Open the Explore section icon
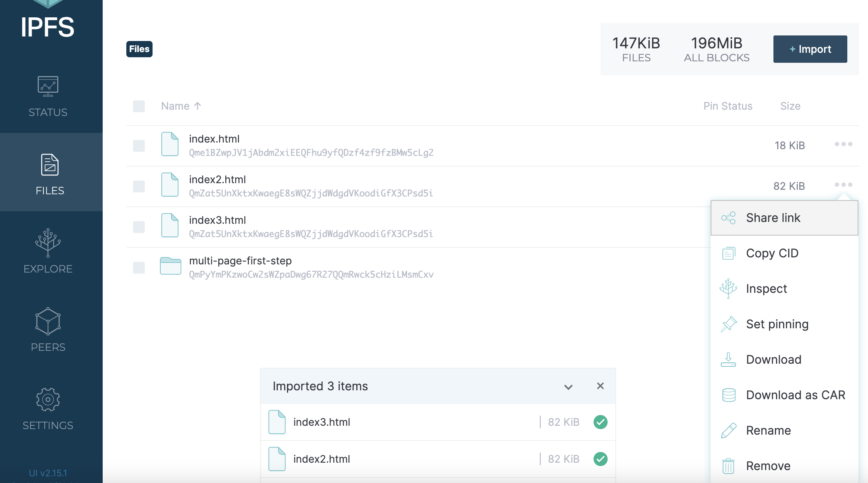The width and height of the screenshot is (868, 483). [48, 243]
